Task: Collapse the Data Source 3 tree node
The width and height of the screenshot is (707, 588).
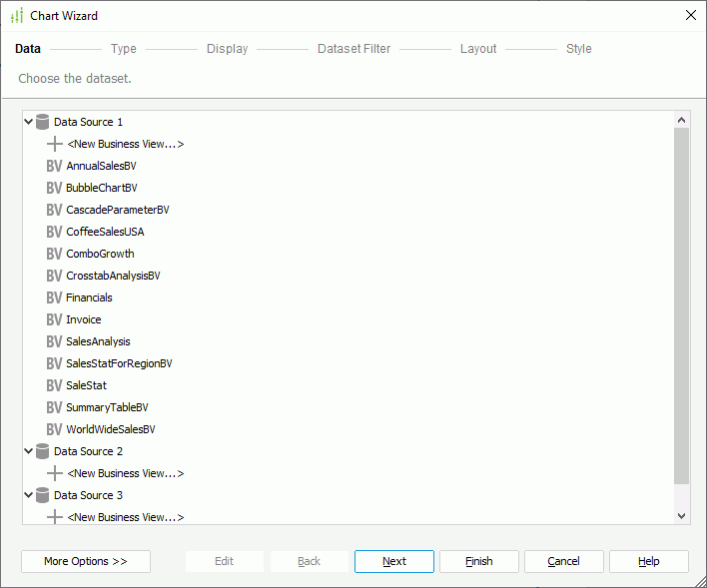Action: (29, 495)
